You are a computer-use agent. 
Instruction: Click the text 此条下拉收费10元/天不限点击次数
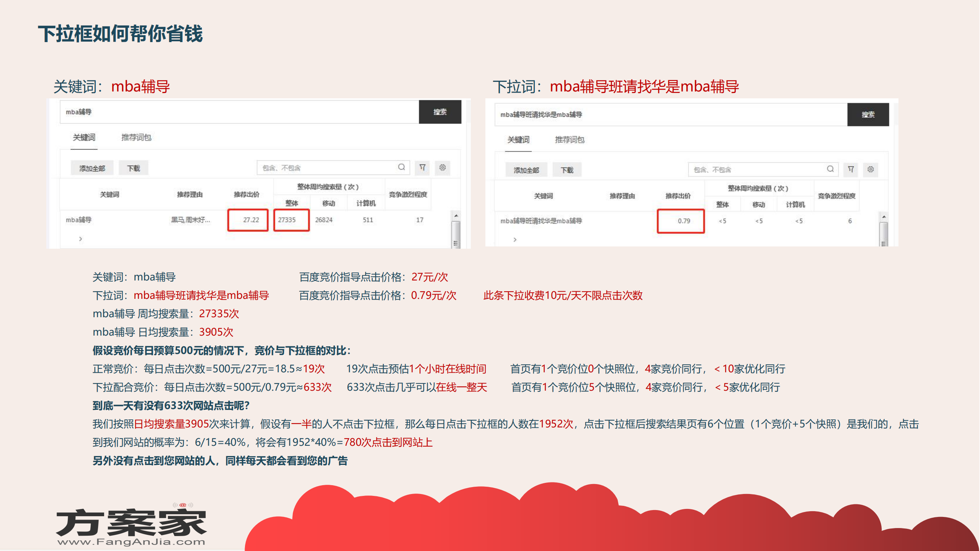563,295
